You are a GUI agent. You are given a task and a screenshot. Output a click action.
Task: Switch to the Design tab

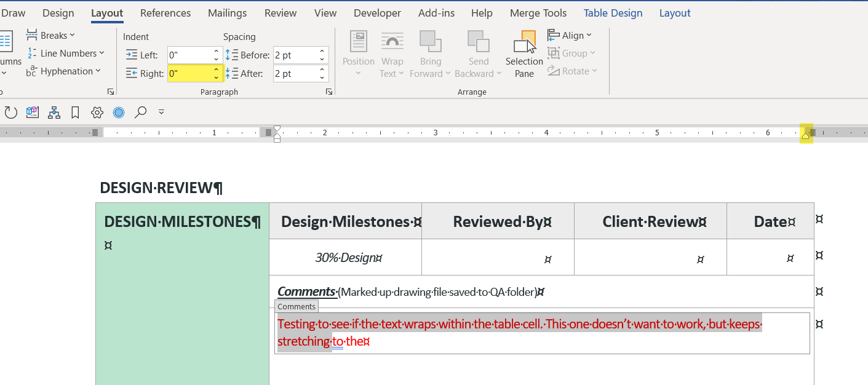pyautogui.click(x=58, y=13)
